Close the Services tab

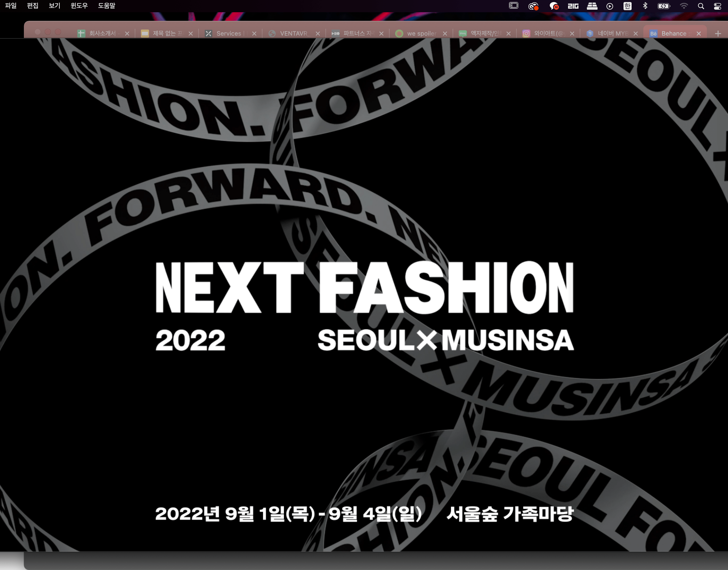coord(254,33)
